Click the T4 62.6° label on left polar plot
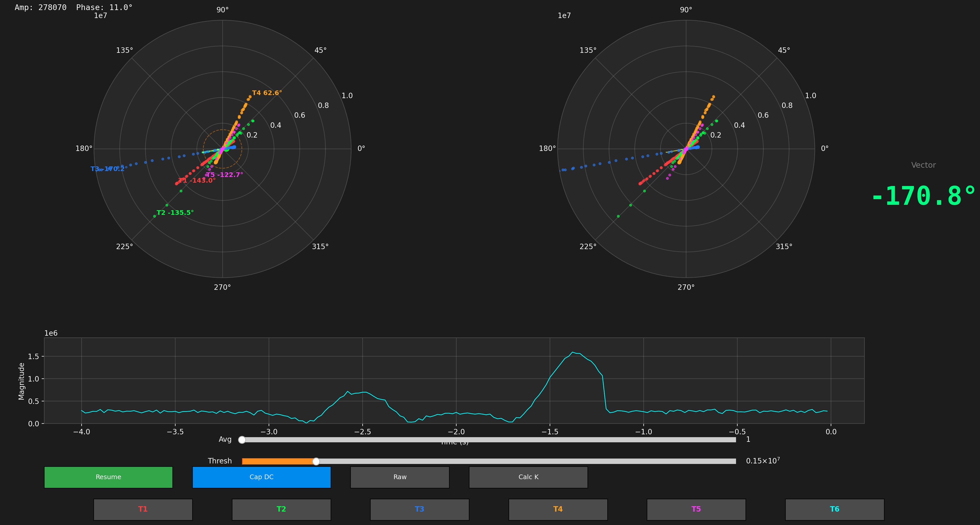 [267, 93]
